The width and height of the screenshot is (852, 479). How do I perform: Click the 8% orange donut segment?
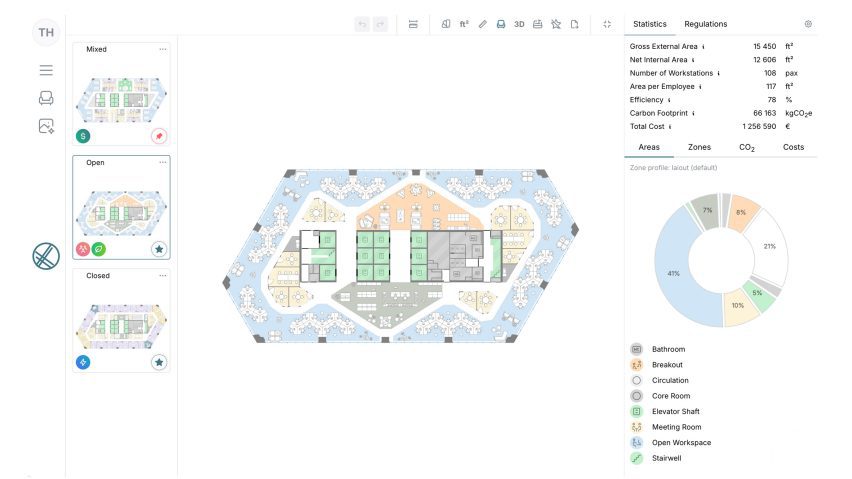(x=741, y=212)
